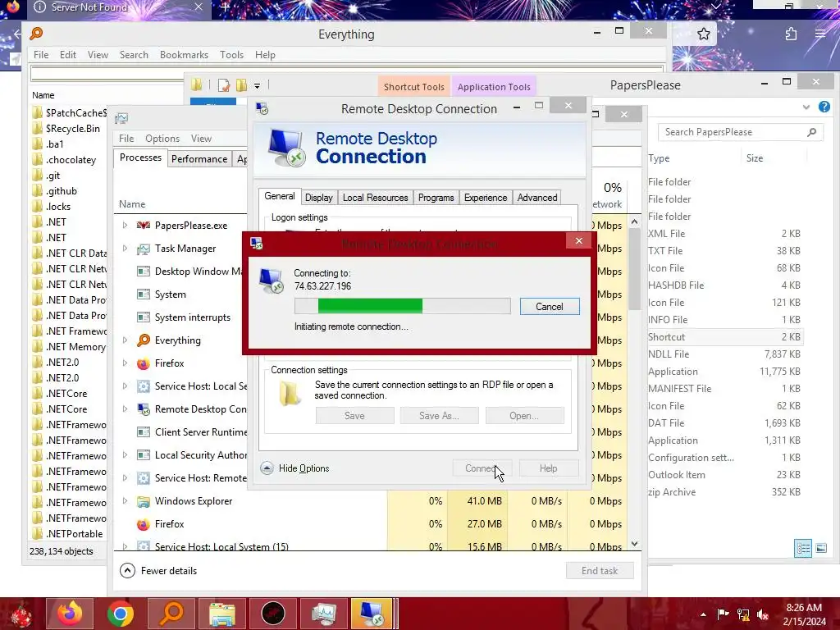Image resolution: width=840 pixels, height=630 pixels.
Task: Open Firefox from the taskbar
Action: 70,614
